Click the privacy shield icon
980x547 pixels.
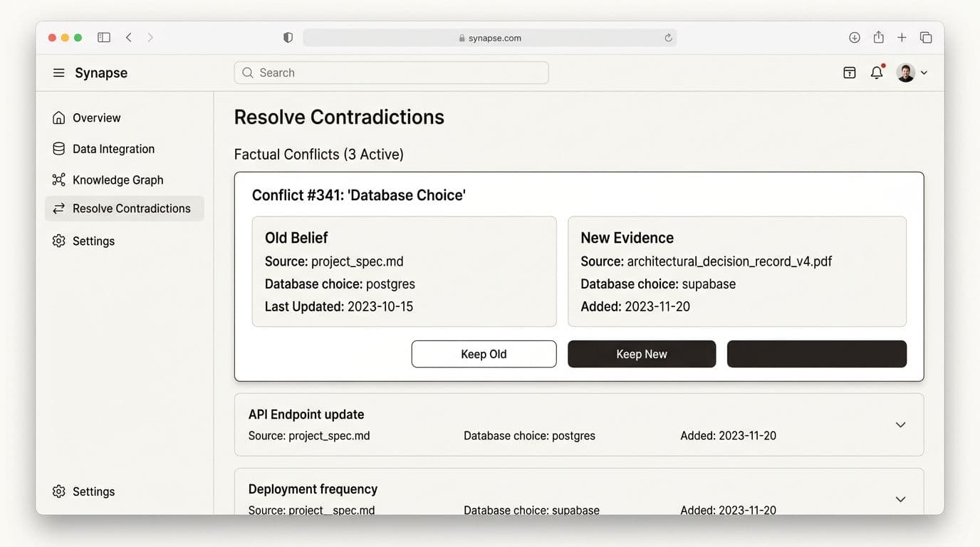pyautogui.click(x=288, y=37)
